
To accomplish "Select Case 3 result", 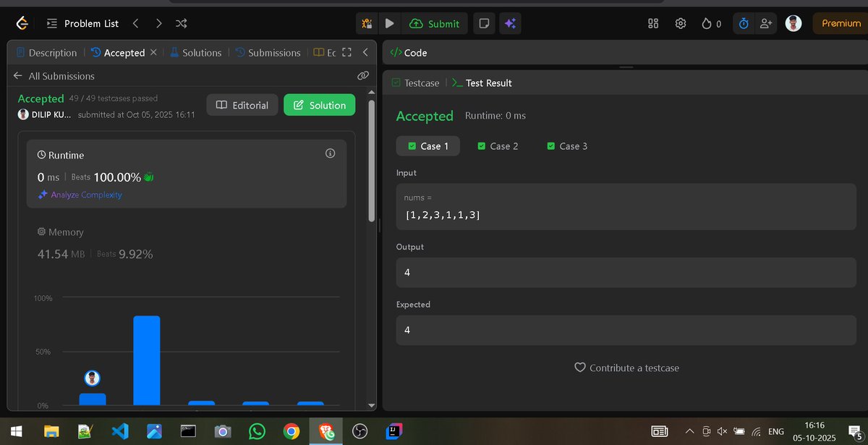I will (568, 146).
